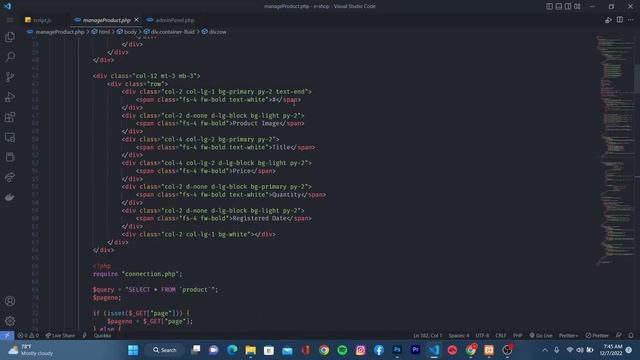The width and height of the screenshot is (640, 360).
Task: Open Microsoft Edge from taskbar
Action: coord(232,350)
